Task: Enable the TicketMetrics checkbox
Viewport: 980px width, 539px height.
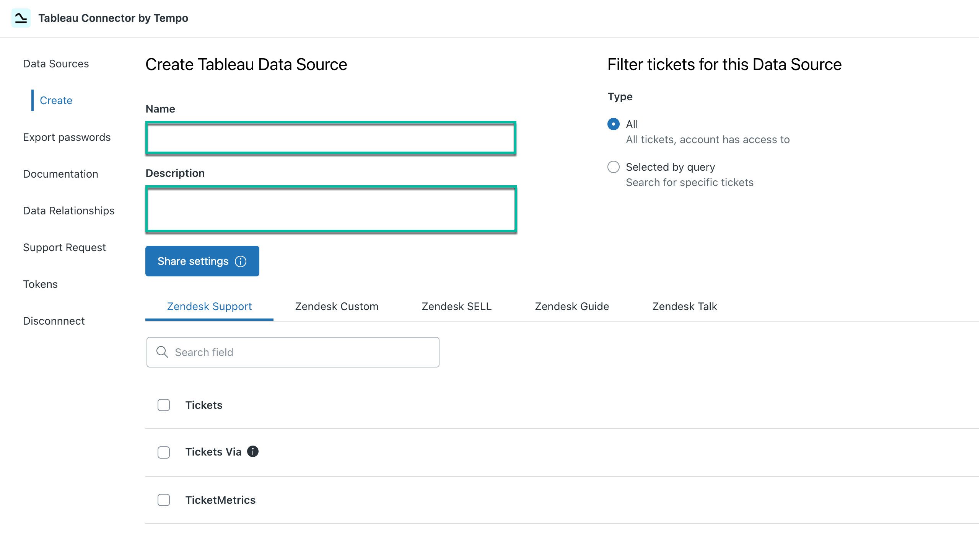Action: (x=163, y=500)
